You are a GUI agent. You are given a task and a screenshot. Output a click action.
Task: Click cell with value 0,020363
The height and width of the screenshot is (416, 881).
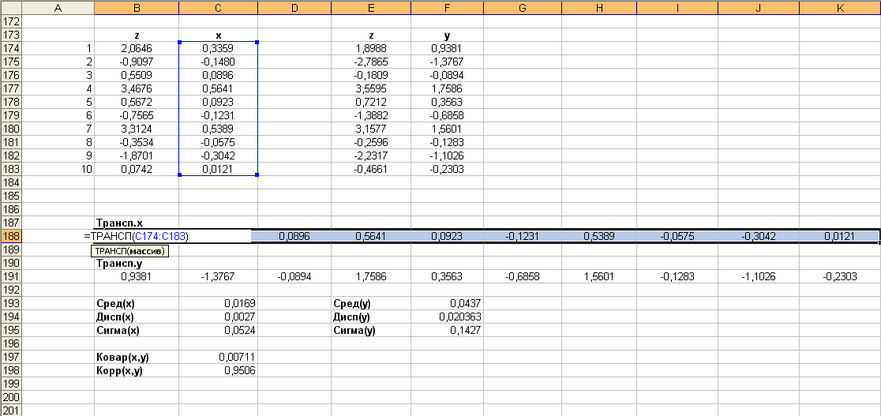(447, 317)
